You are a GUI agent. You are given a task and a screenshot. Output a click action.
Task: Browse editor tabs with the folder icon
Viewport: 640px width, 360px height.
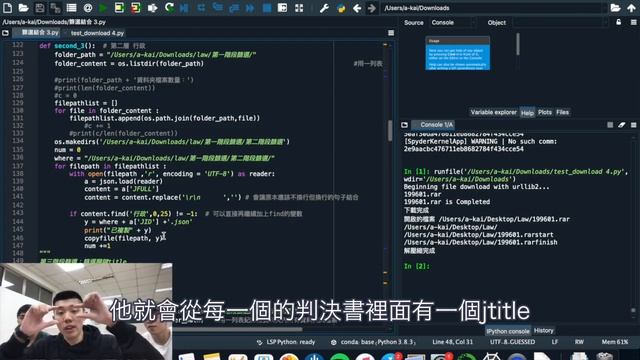pos(6,33)
